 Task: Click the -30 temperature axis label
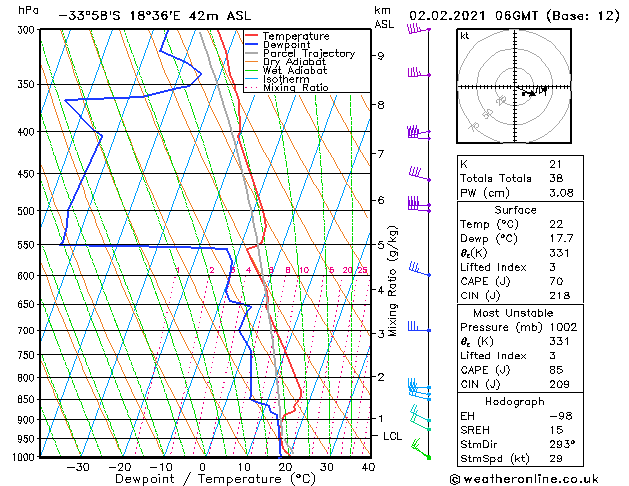(x=77, y=467)
